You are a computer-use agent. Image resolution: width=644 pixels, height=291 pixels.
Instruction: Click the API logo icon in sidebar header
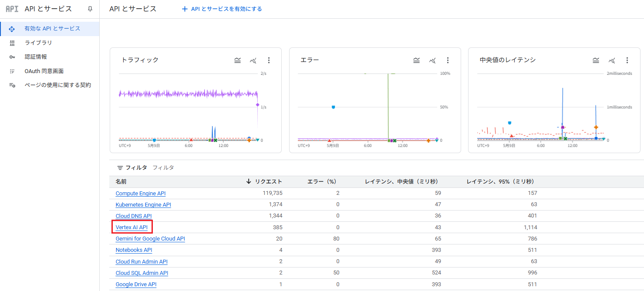click(x=12, y=9)
